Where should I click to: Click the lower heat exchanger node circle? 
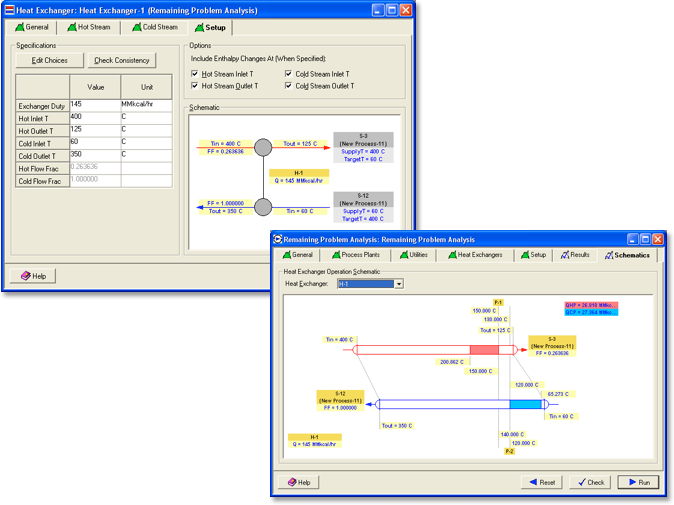263,207
